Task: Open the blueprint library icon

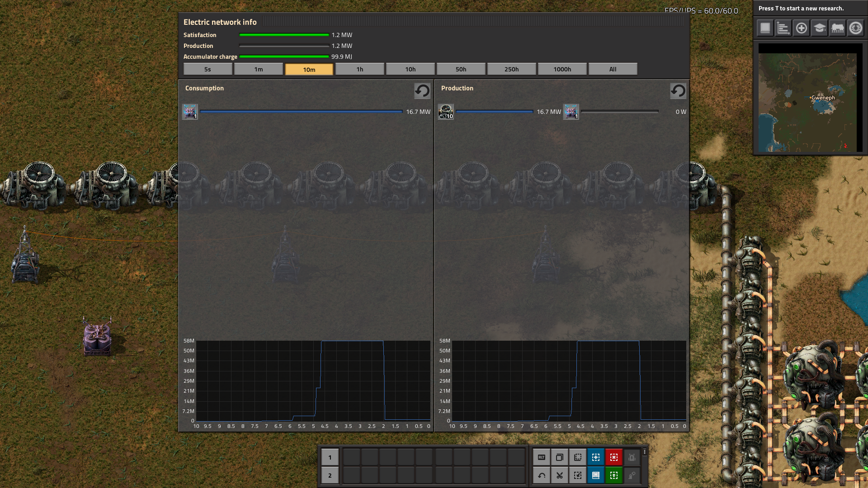Action: point(765,28)
